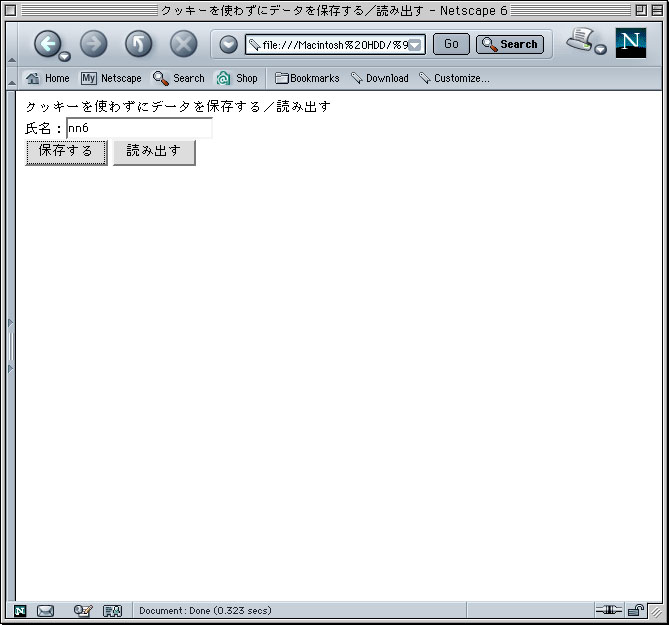Click the round arrow button left of the URL bar

click(229, 44)
